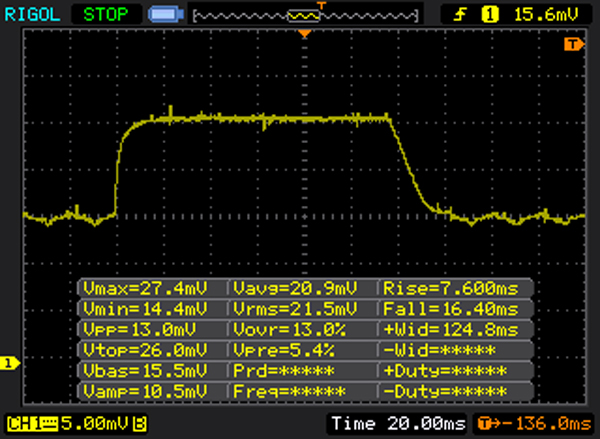Viewport: 600px width, 439px height.
Task: Select the Freq measurement row
Action: 290,391
